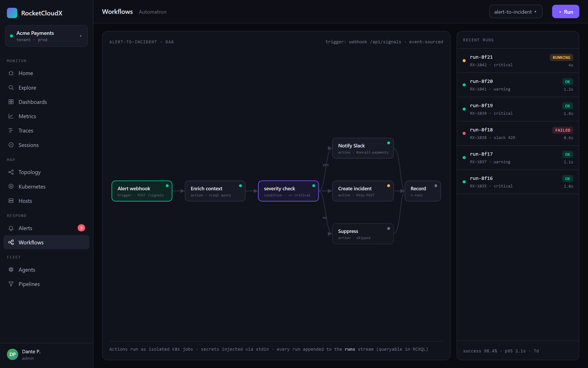Click the Automatron subtitle text
This screenshot has width=588, height=368.
click(x=153, y=12)
